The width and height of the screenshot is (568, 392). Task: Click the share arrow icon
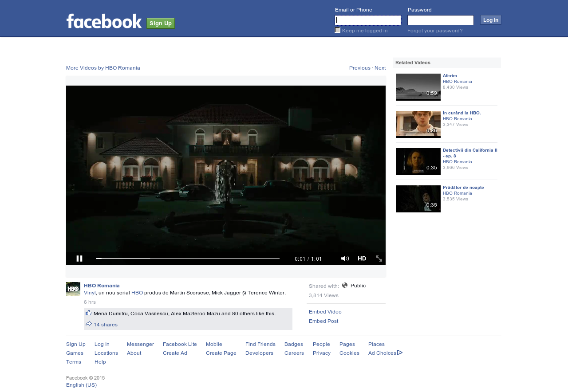(x=89, y=324)
